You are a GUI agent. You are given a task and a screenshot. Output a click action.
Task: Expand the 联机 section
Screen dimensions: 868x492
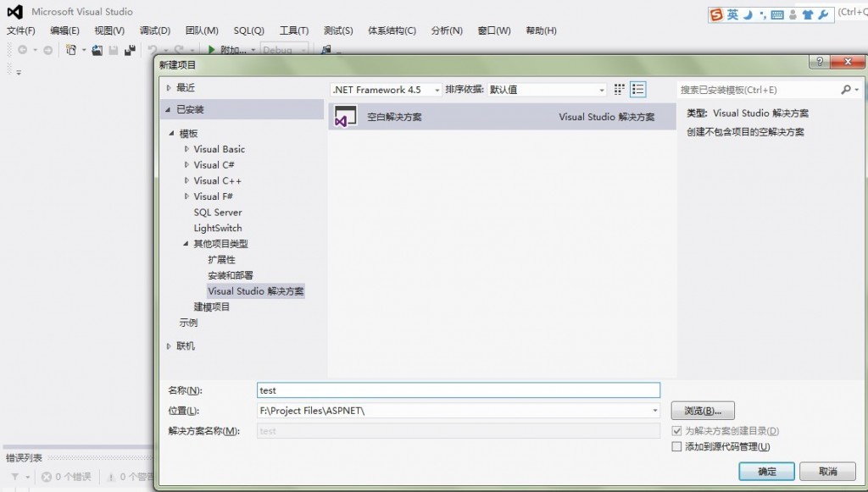(169, 346)
